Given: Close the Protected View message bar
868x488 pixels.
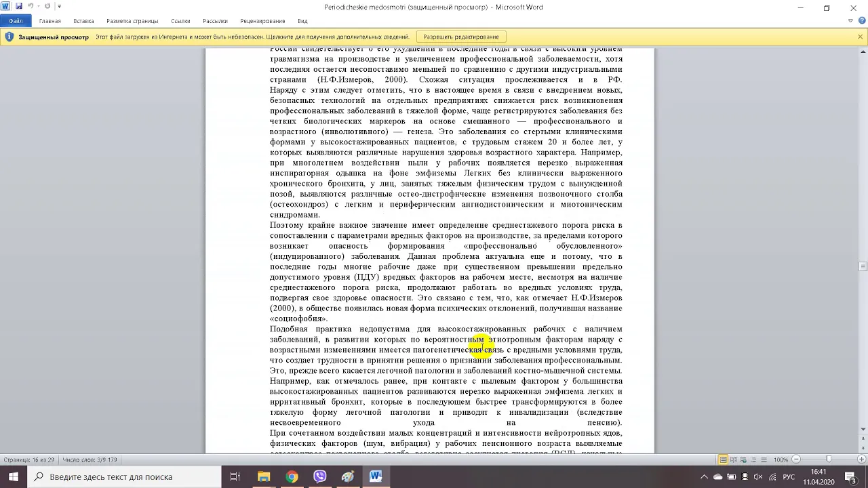Looking at the screenshot, I should pyautogui.click(x=860, y=37).
